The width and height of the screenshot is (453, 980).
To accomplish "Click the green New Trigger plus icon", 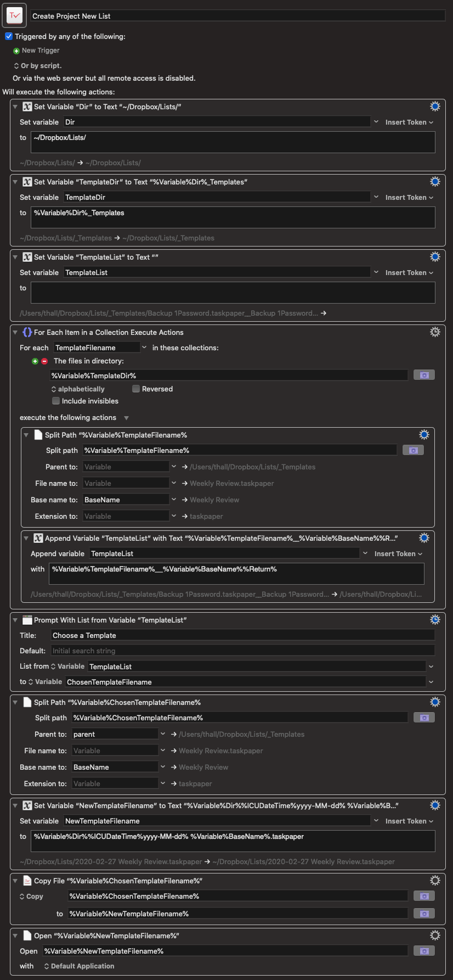I will point(16,51).
